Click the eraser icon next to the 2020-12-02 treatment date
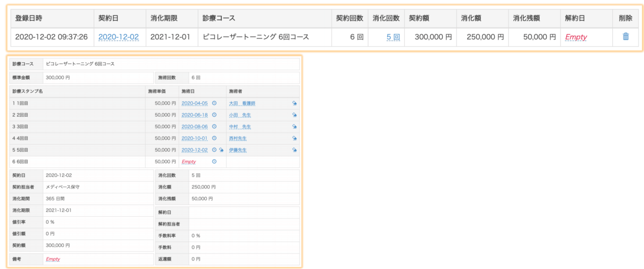The height and width of the screenshot is (269, 644). coord(221,150)
